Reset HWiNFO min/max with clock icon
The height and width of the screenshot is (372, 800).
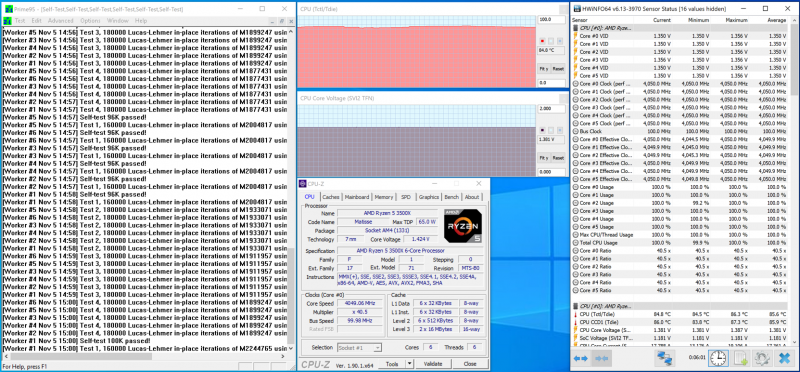tap(718, 359)
